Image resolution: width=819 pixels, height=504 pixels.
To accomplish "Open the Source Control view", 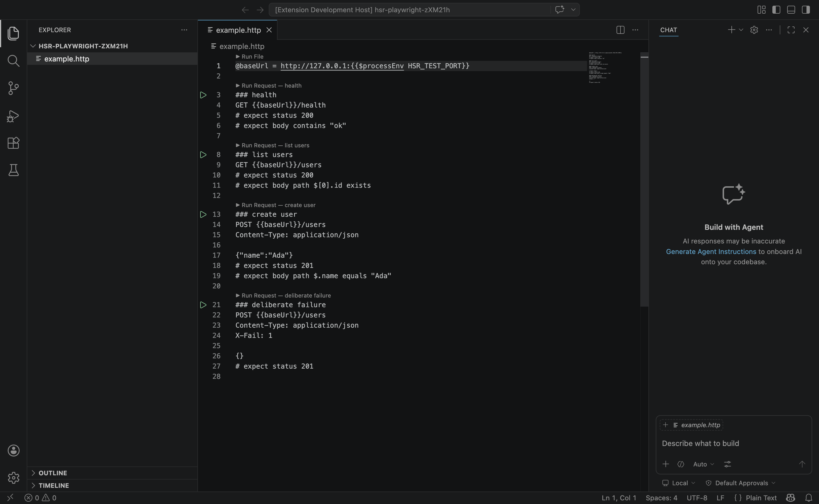I will point(13,88).
